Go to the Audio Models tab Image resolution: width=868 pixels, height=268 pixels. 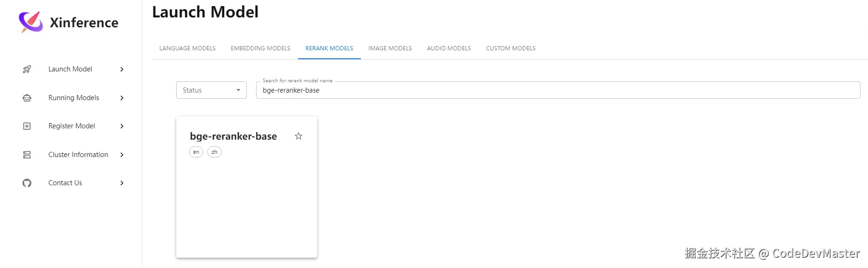pos(449,48)
